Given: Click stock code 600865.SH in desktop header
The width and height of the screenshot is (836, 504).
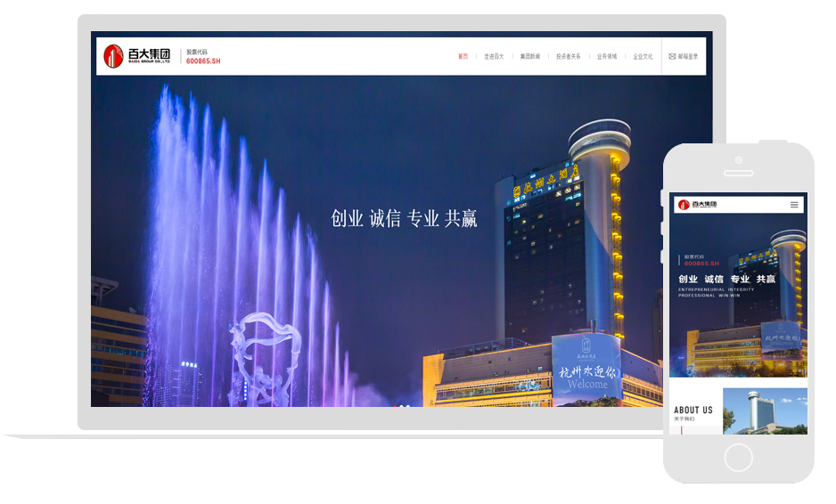Looking at the screenshot, I should 203,61.
